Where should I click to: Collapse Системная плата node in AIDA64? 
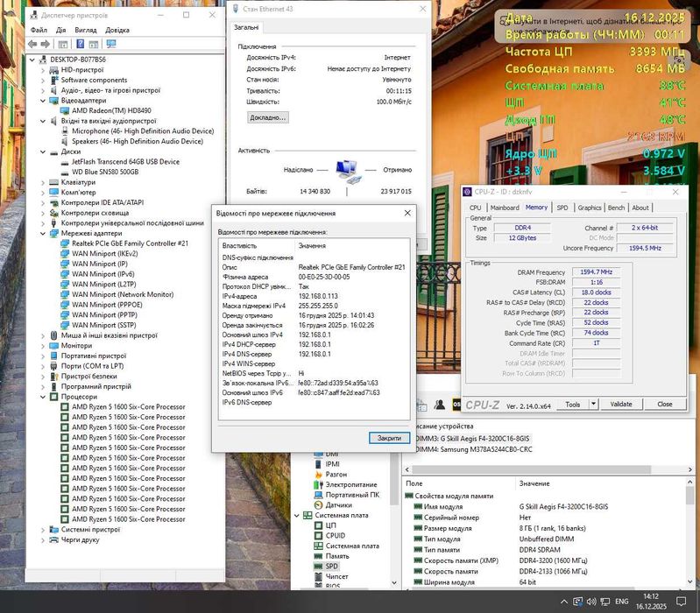[297, 515]
